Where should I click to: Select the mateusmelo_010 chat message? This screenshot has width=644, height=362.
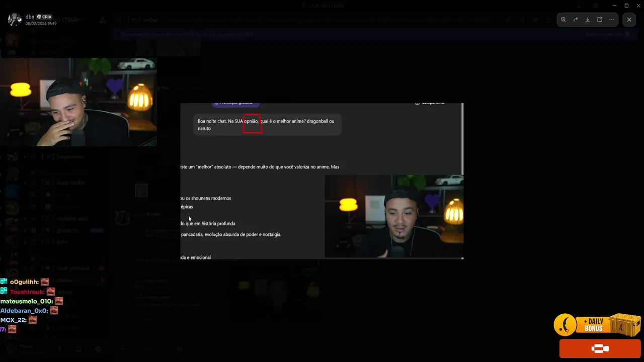(x=32, y=301)
